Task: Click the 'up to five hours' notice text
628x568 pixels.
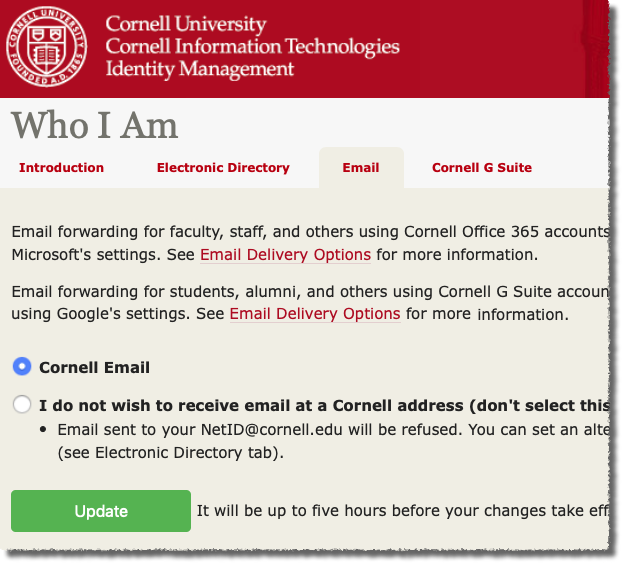Action: click(x=400, y=511)
